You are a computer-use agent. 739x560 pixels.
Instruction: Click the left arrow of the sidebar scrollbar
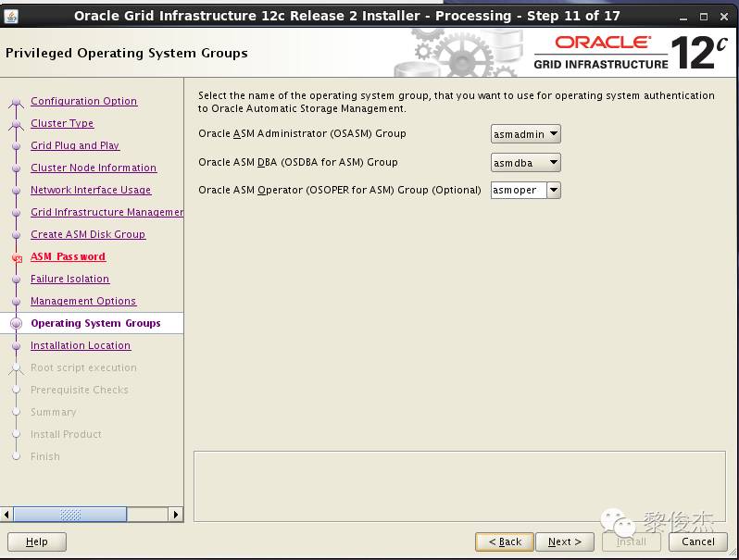[x=6, y=515]
